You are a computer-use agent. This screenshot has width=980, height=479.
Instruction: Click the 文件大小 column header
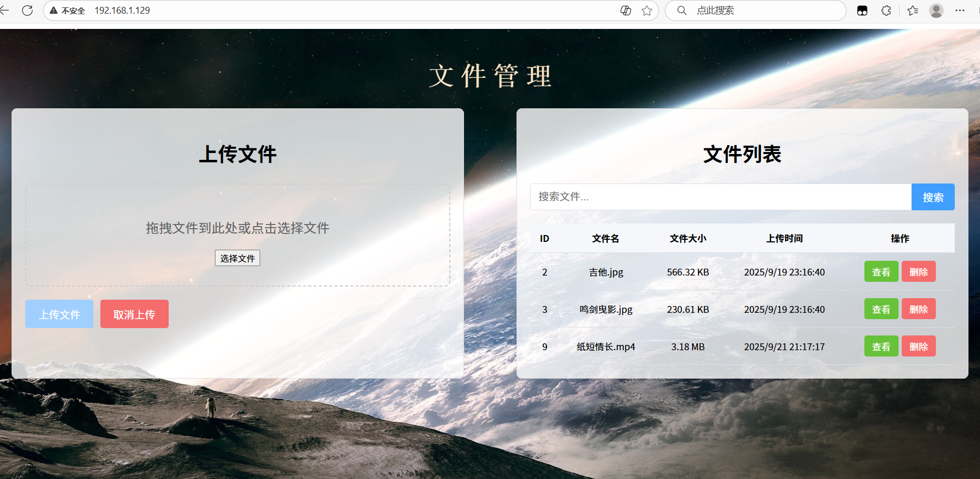coord(688,239)
